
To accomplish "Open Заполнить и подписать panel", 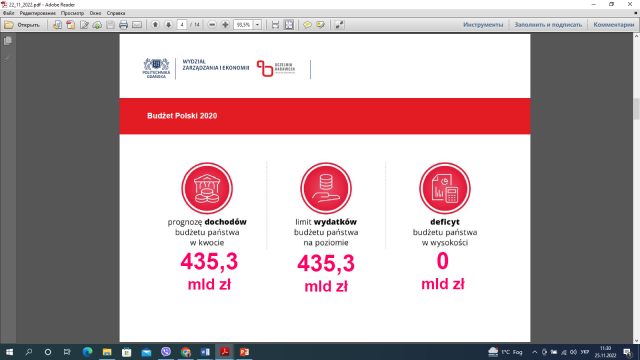I will pos(548,25).
